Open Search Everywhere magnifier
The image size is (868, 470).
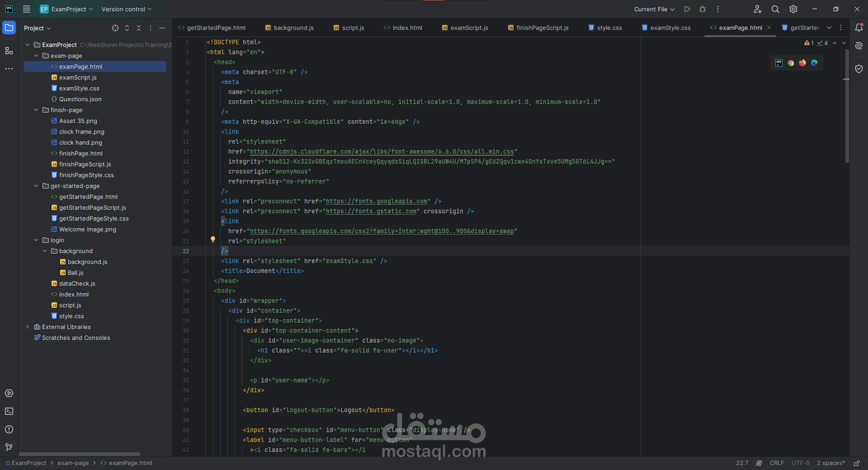coord(775,9)
